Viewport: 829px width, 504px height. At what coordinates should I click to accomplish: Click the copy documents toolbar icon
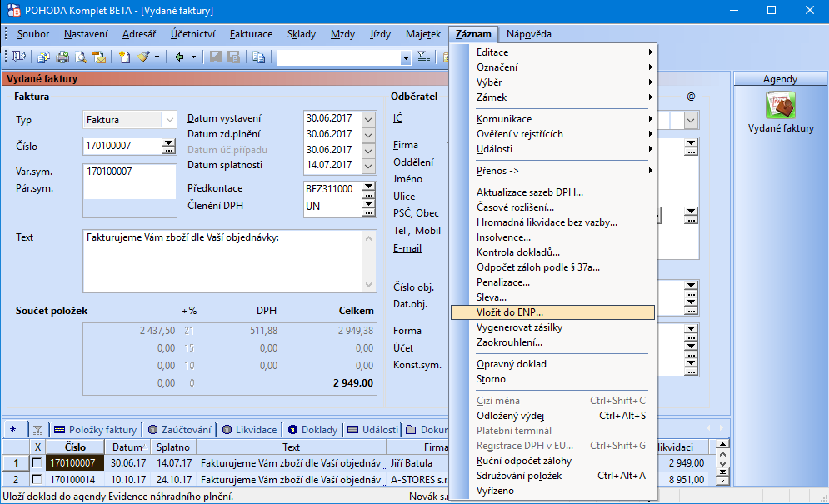44,57
